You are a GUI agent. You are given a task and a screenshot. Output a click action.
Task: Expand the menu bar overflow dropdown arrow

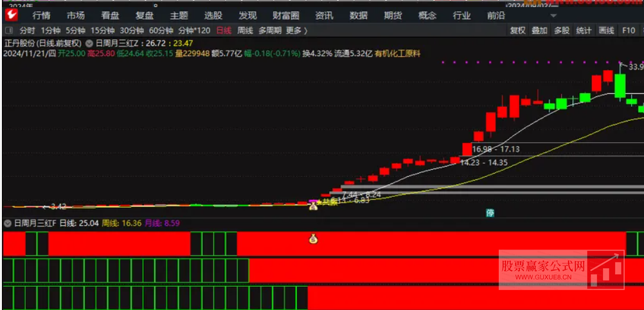pyautogui.click(x=553, y=16)
